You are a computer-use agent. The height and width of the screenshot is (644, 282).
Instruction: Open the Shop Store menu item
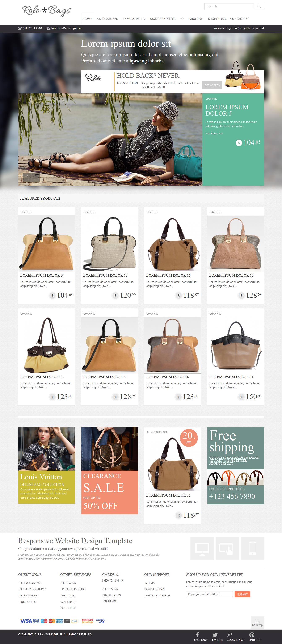(217, 19)
